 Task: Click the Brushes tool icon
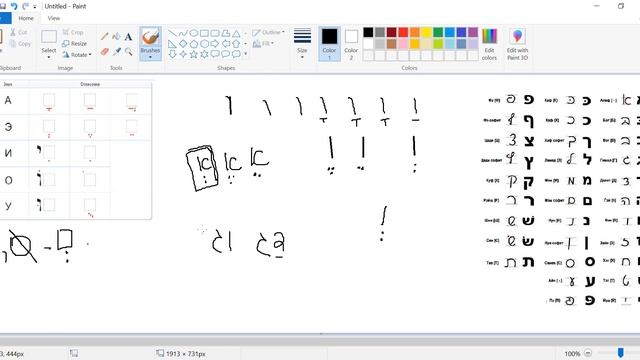(x=150, y=37)
